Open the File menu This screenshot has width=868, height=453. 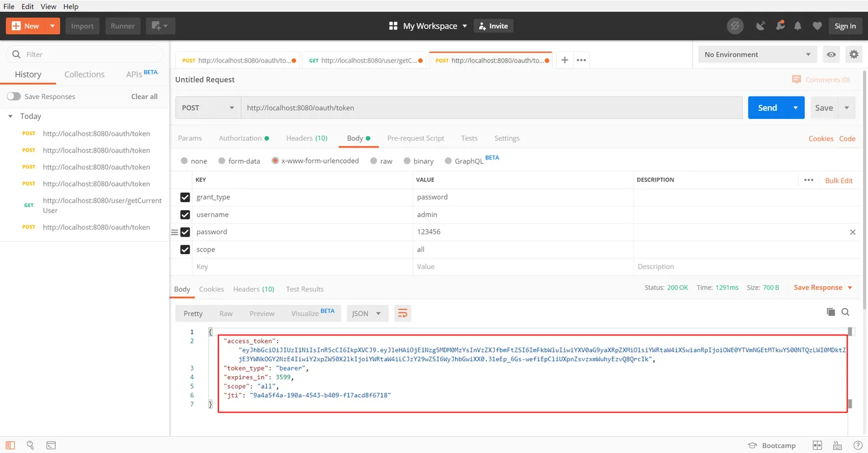coord(9,6)
